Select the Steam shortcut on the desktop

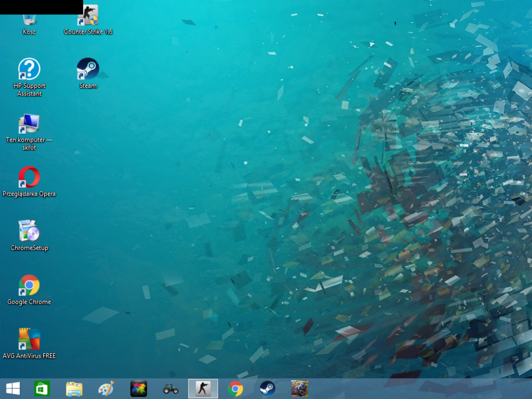88,70
